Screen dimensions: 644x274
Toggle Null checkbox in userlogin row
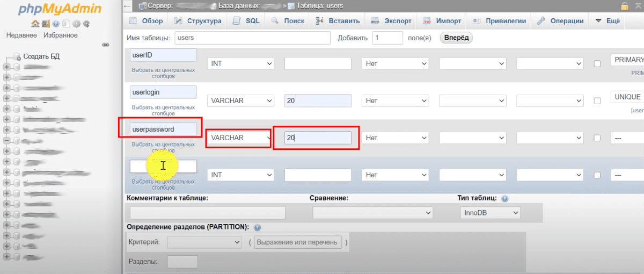pos(597,100)
